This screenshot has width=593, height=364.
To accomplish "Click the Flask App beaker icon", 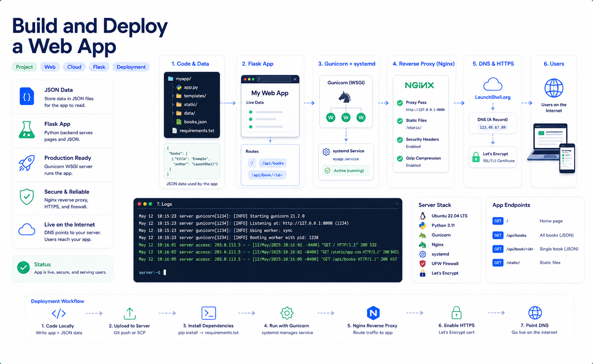I will coord(27,130).
